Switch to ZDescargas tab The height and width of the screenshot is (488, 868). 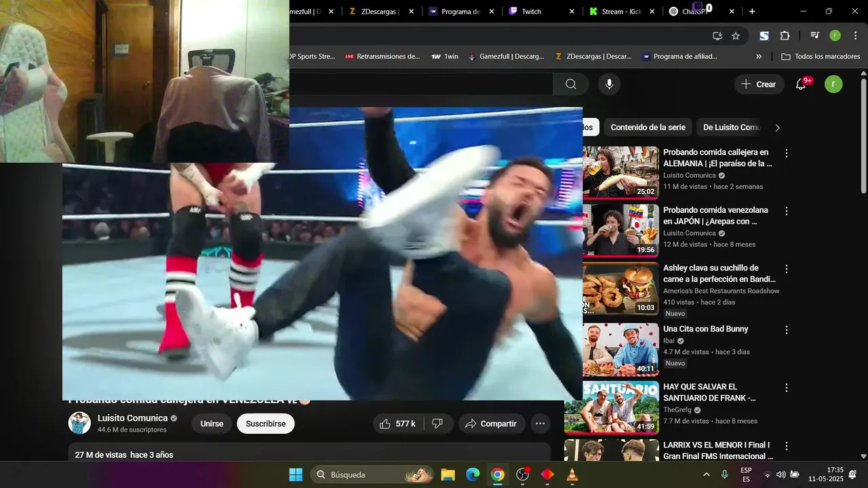[379, 12]
